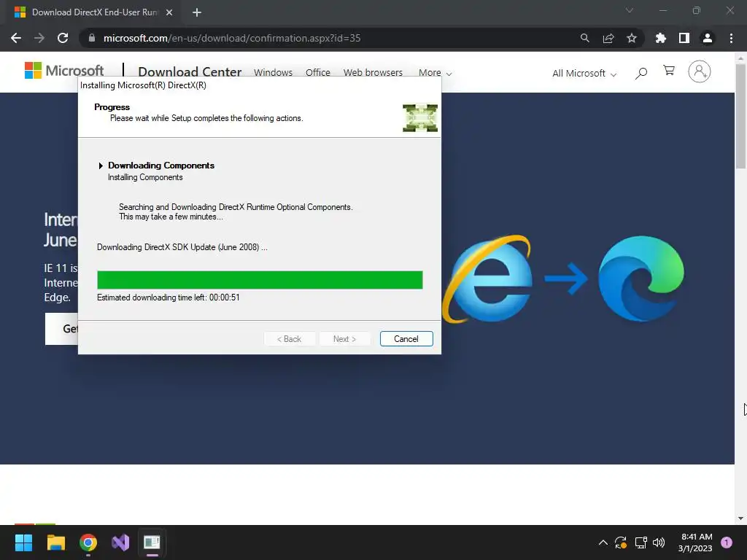Open volume control speaker icon
This screenshot has width=747, height=560.
click(x=659, y=542)
